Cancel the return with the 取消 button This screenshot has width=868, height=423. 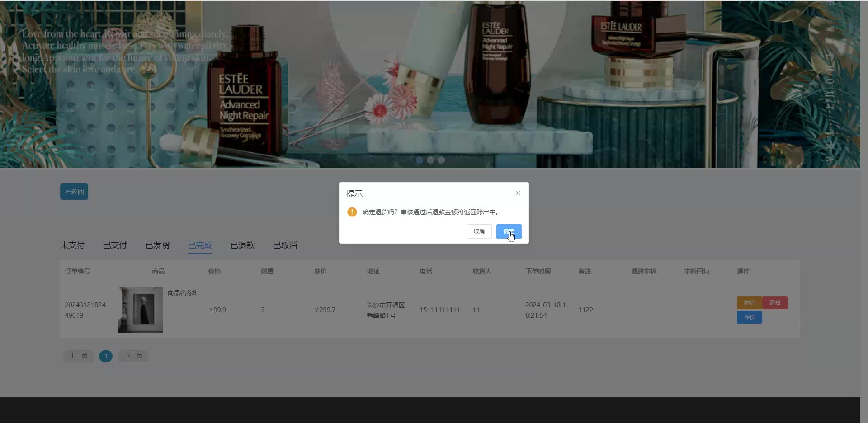click(479, 231)
